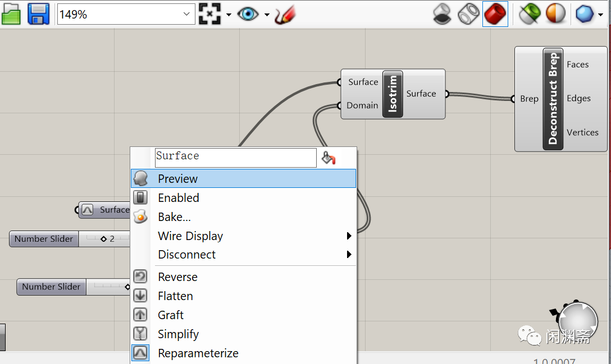Open the dropdown arrow next to the eye icon
The width and height of the screenshot is (611, 364).
267,15
